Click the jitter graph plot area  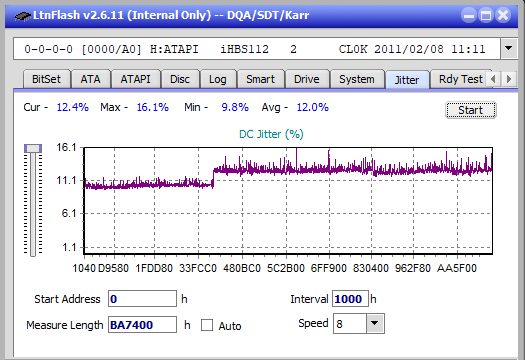288,201
